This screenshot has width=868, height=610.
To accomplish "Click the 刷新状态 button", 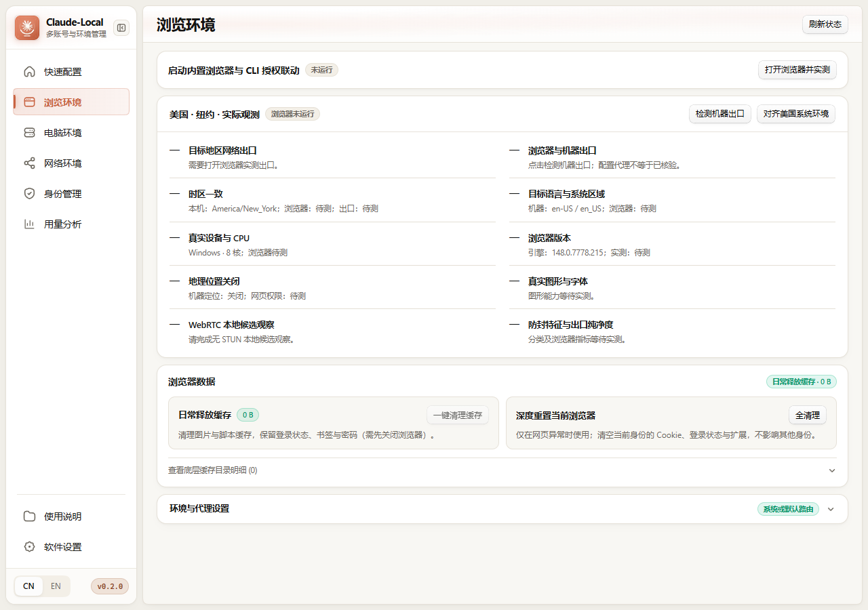I will pos(825,24).
